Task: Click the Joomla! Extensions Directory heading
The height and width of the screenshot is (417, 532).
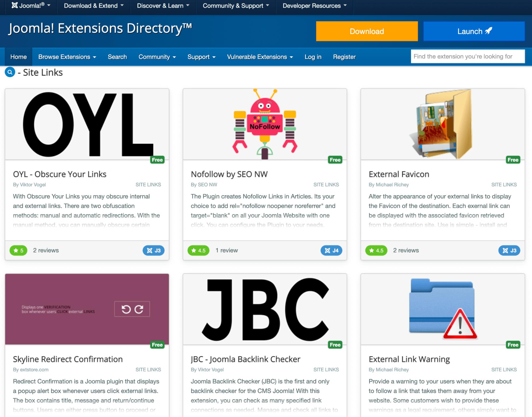Action: pyautogui.click(x=100, y=28)
